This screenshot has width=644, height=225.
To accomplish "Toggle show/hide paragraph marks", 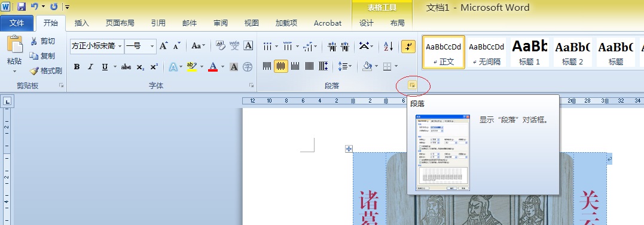I will (x=408, y=47).
